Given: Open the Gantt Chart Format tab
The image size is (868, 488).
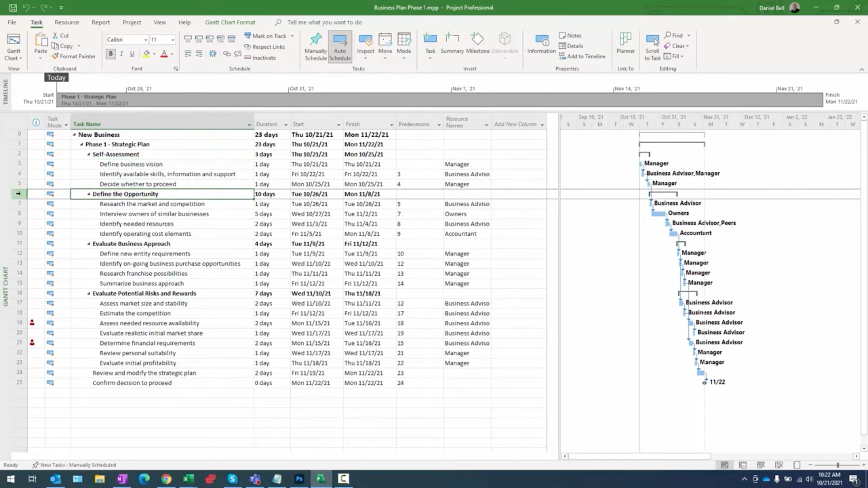Looking at the screenshot, I should [230, 22].
